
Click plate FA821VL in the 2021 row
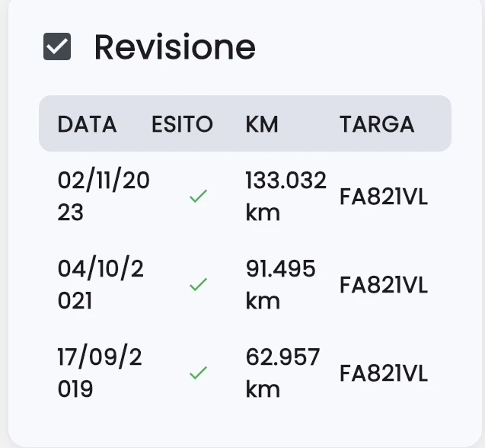pos(384,286)
